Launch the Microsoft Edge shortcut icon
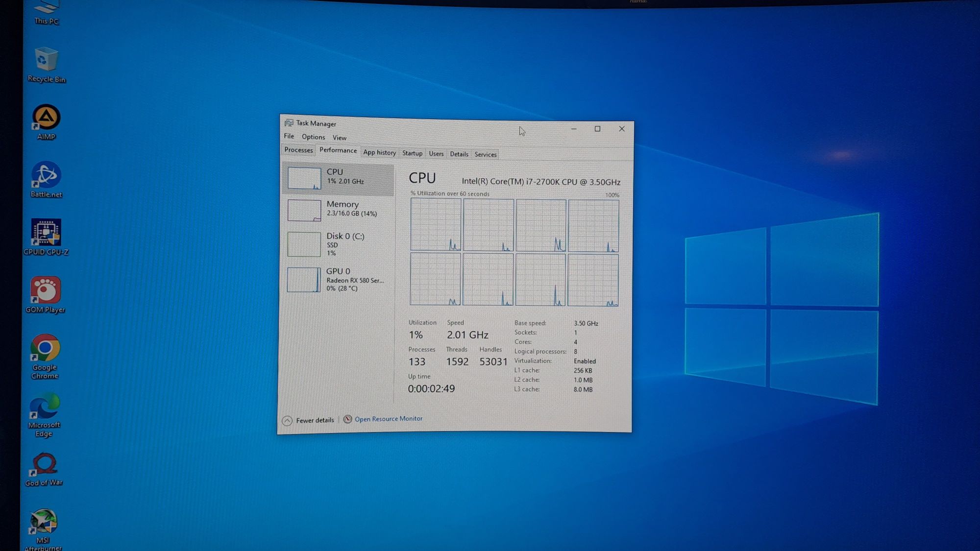 (45, 406)
